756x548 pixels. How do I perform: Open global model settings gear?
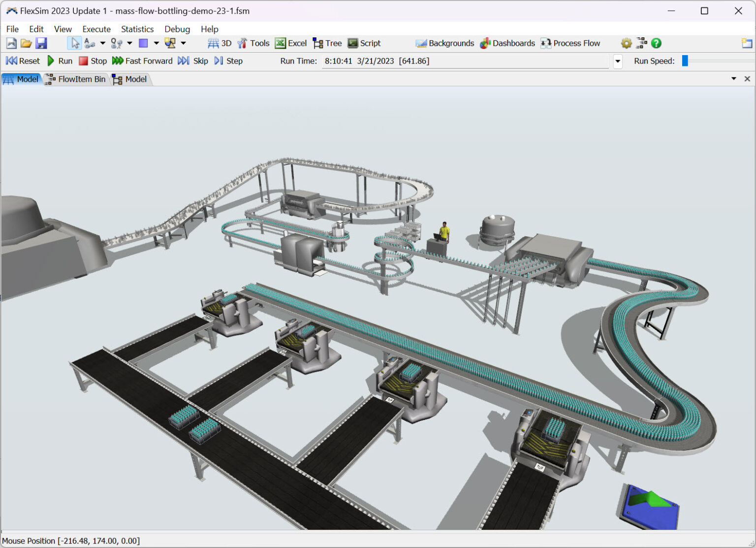coord(626,43)
